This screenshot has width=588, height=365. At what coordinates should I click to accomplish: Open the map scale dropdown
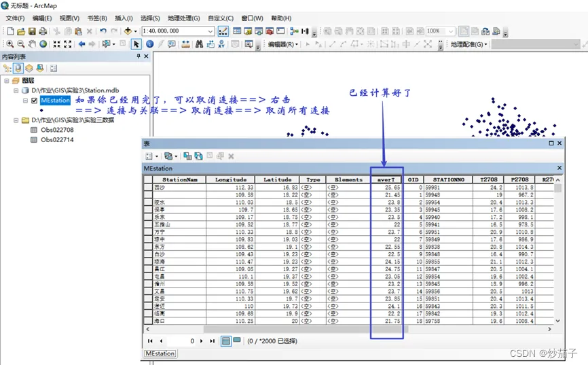point(210,31)
